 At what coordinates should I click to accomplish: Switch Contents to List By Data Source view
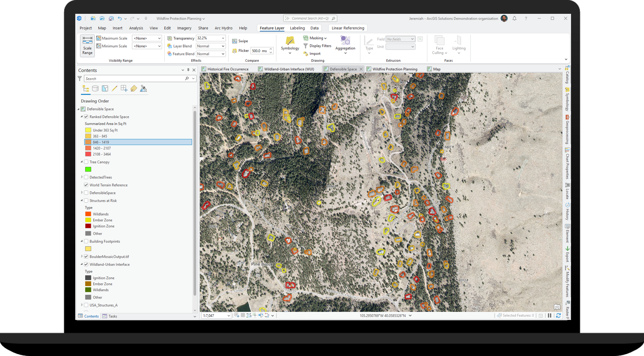(x=95, y=88)
